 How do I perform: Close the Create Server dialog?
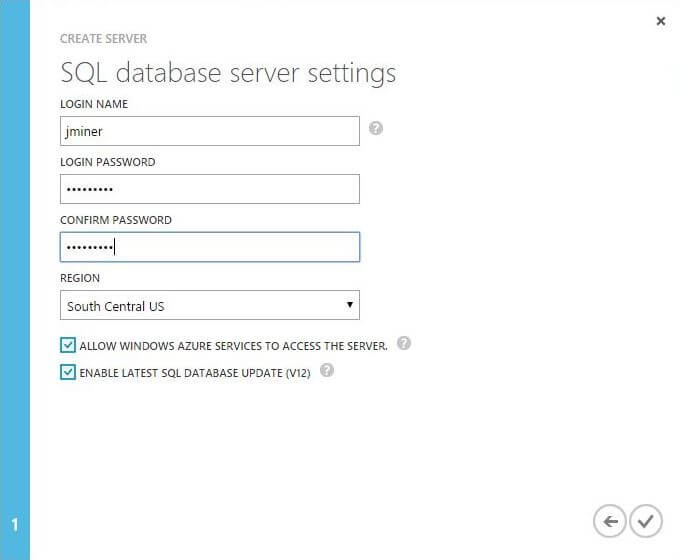coord(660,21)
